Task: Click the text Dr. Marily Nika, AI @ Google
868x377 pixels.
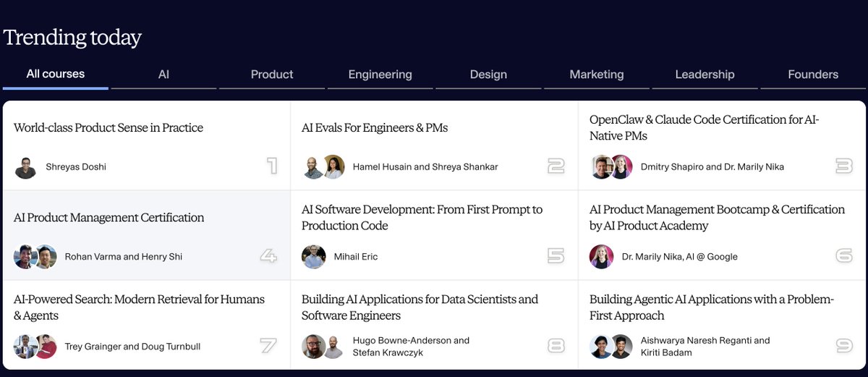Action: coord(680,257)
